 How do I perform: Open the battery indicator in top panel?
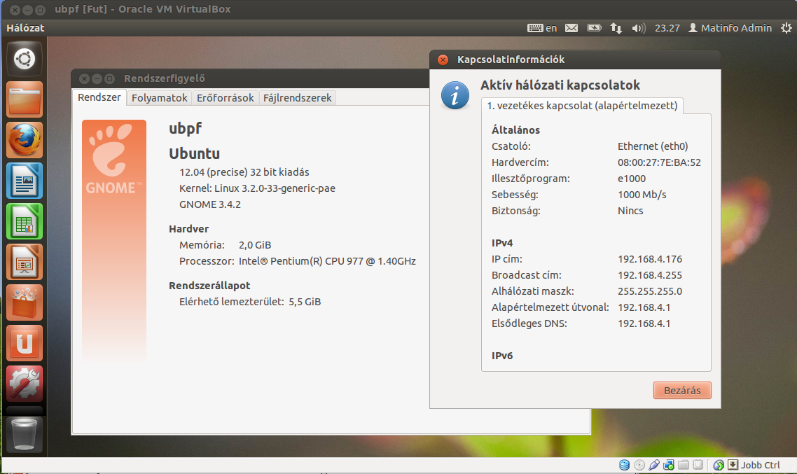pyautogui.click(x=594, y=28)
